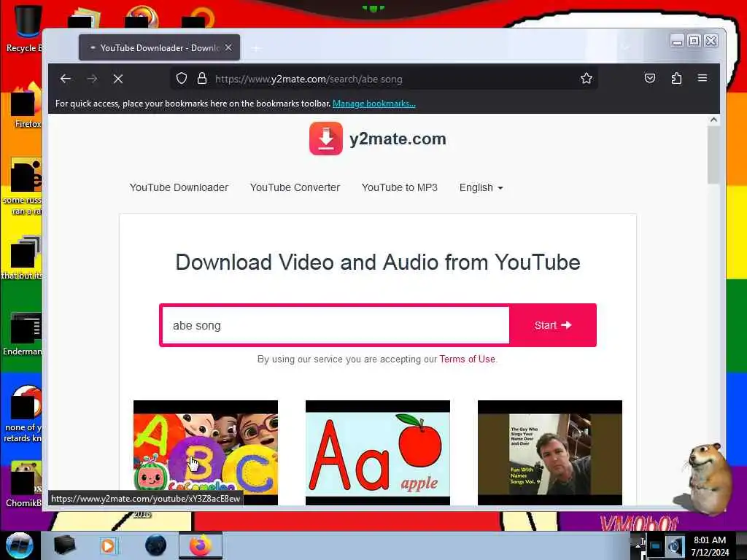Open the black box taskbar icon
This screenshot has height=560, width=747.
pyautogui.click(x=65, y=545)
